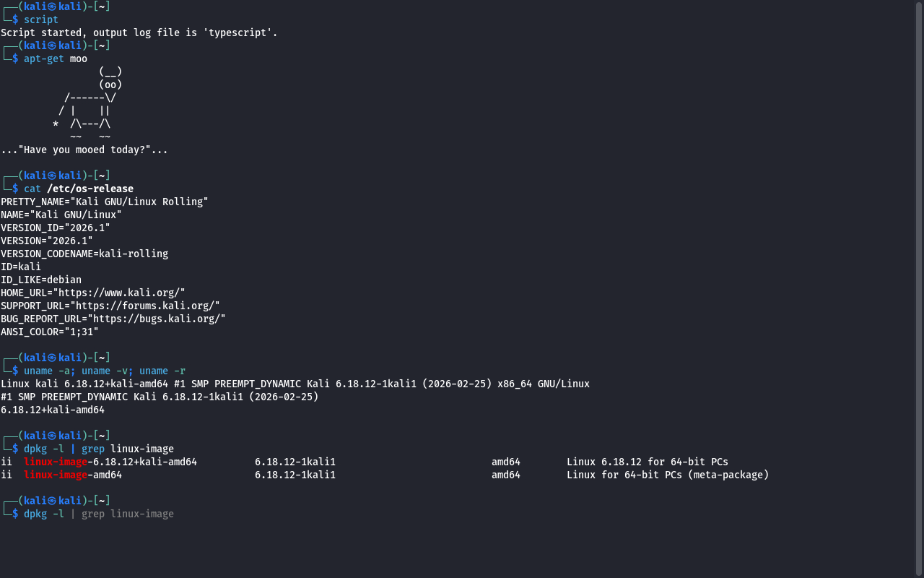Click the 'Script started' log message
Viewport: 924px width, 578px height.
click(139, 33)
